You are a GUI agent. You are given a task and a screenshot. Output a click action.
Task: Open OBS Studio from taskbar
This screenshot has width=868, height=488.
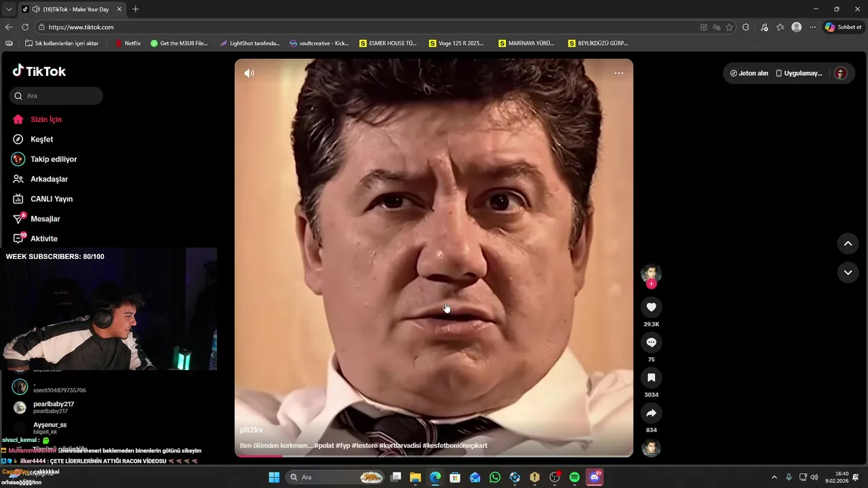pos(555,477)
